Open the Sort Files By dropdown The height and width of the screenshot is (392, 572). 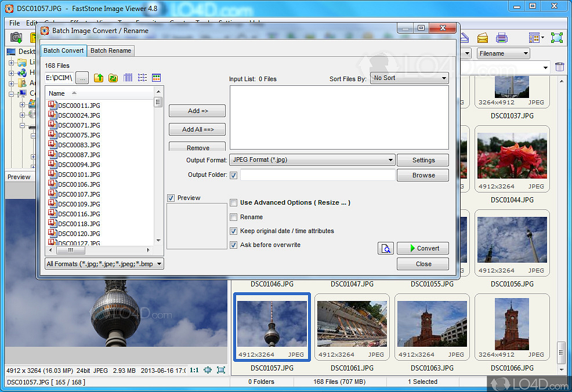point(410,78)
